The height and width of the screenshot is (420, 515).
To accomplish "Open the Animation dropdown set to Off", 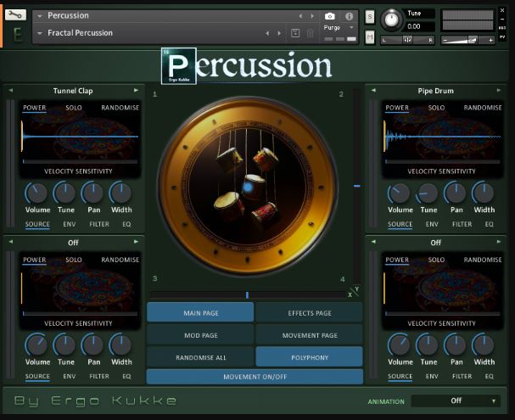I will [x=456, y=401].
